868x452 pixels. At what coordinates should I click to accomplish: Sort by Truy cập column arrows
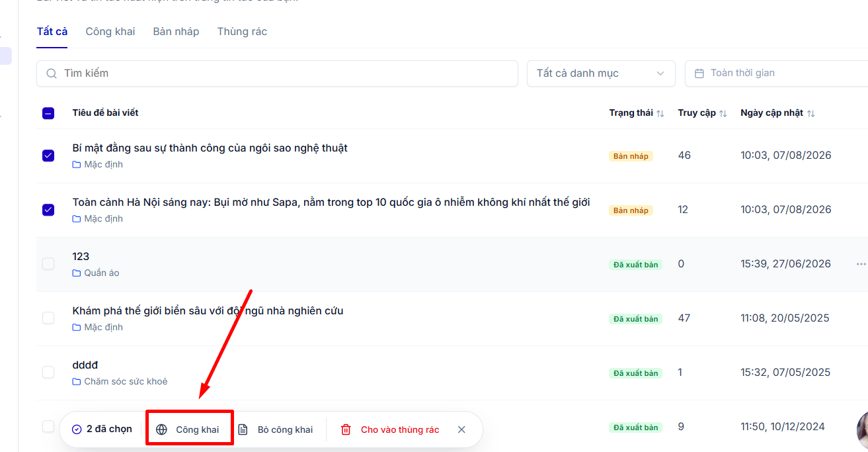tap(723, 114)
